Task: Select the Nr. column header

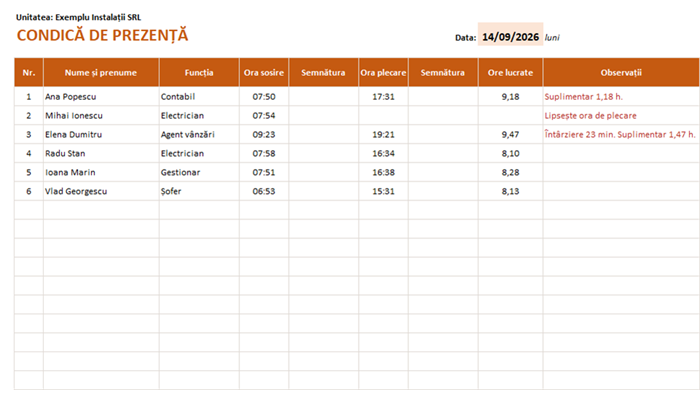Action: click(29, 72)
